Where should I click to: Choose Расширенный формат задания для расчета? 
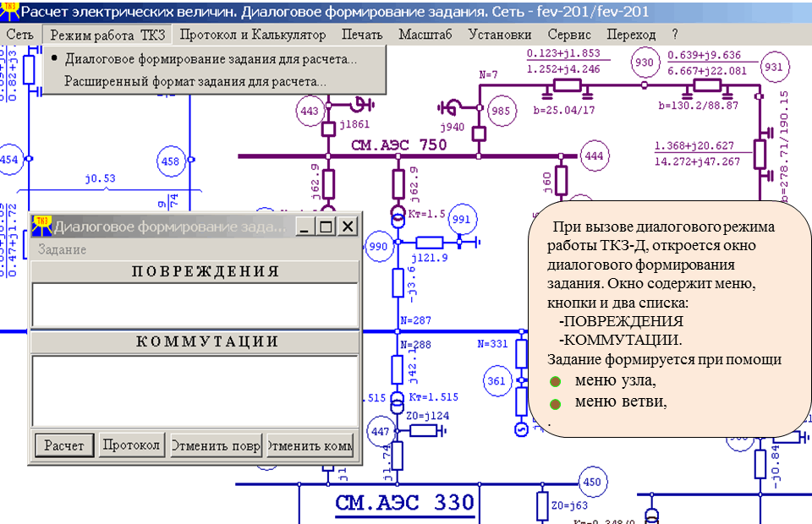[195, 82]
